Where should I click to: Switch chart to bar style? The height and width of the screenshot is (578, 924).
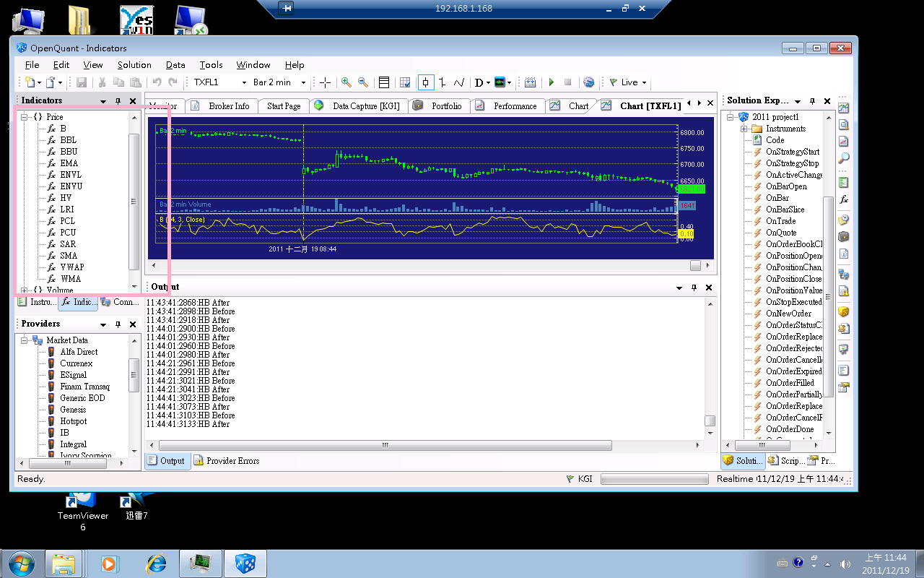(443, 82)
